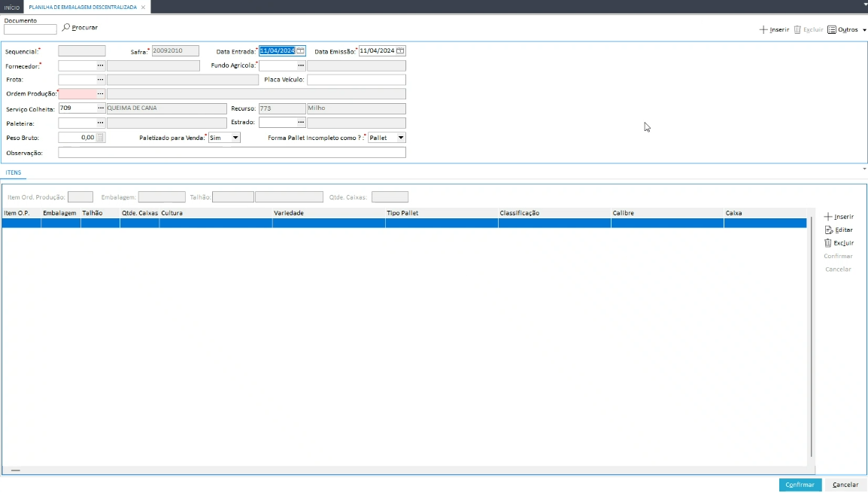Open the Fundo Agrícola lookup ellipsis

point(301,65)
